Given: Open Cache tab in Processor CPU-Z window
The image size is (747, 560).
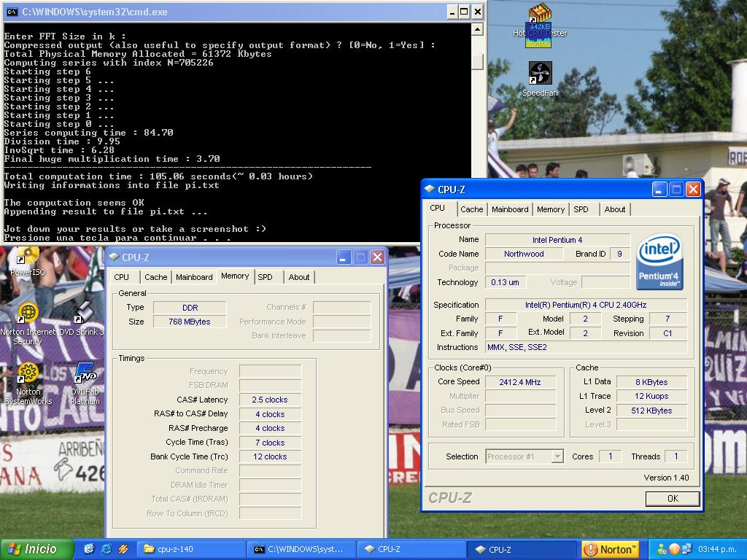Looking at the screenshot, I should [472, 209].
